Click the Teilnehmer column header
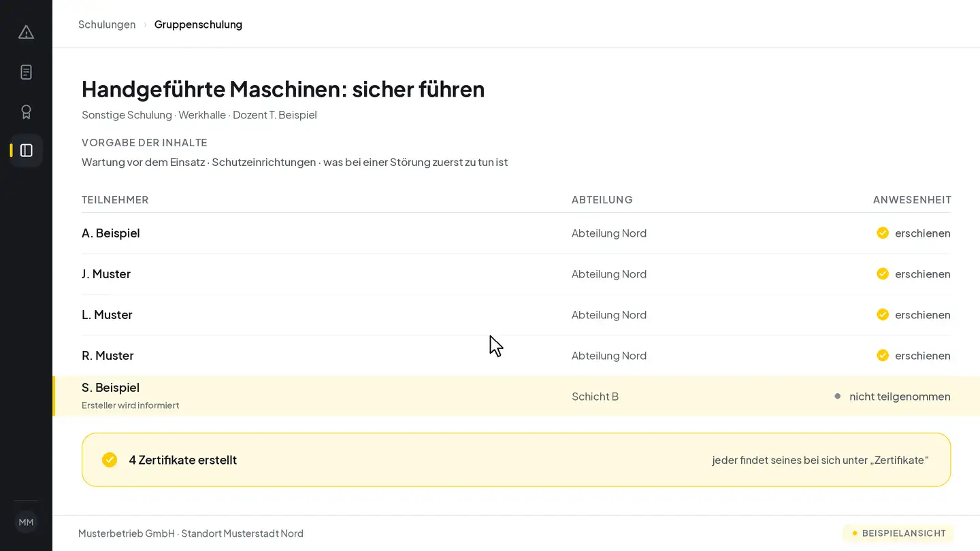This screenshot has height=551, width=980. [115, 200]
